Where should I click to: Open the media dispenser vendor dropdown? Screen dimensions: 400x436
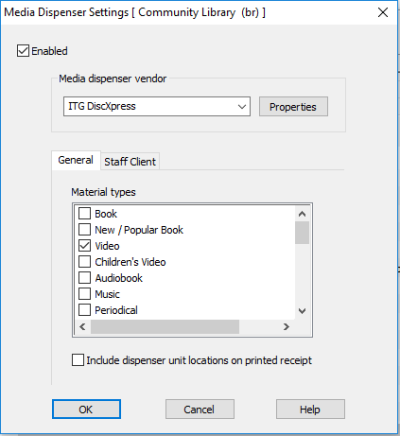pyautogui.click(x=157, y=107)
